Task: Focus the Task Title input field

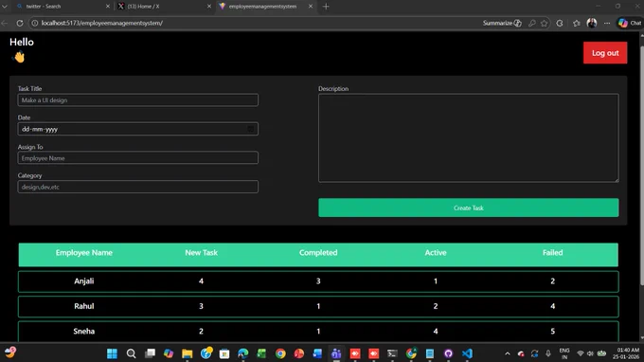Action: point(138,100)
